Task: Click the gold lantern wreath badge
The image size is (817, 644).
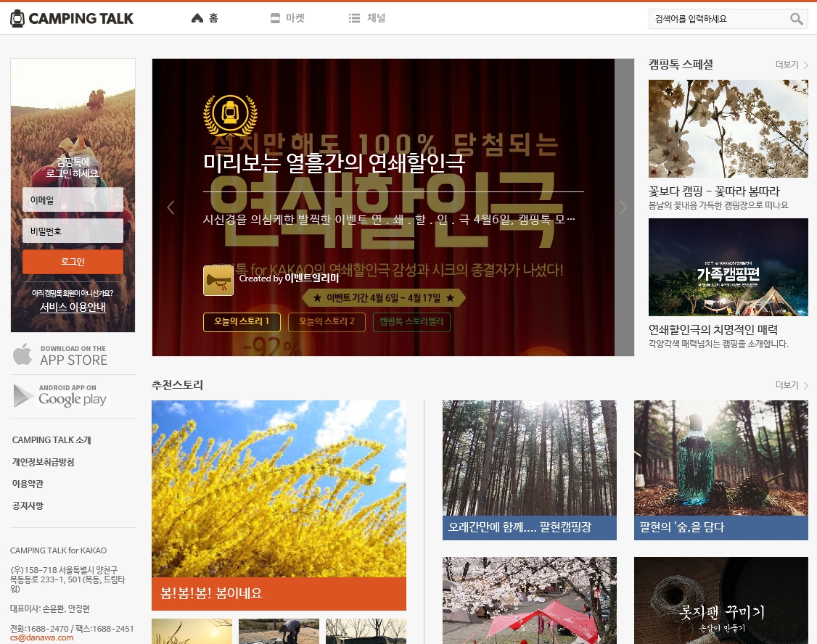Action: click(230, 115)
